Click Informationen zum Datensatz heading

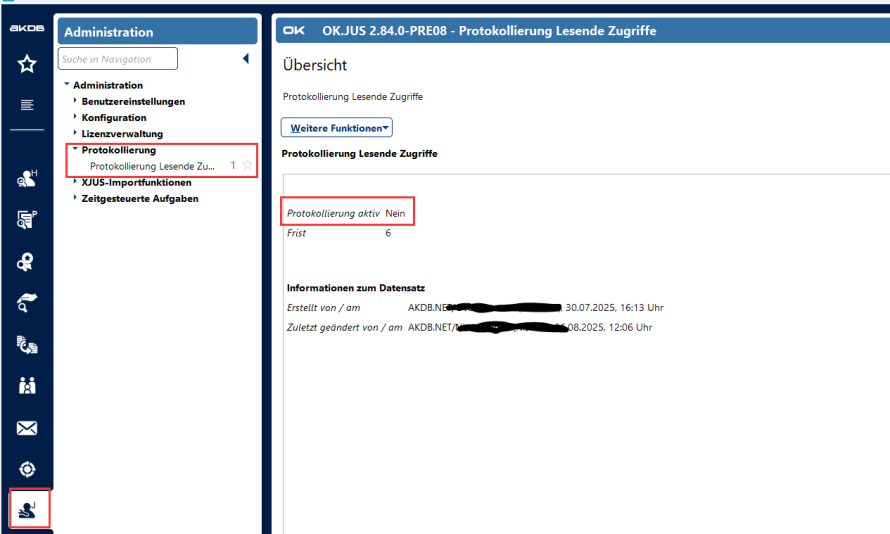(x=356, y=288)
